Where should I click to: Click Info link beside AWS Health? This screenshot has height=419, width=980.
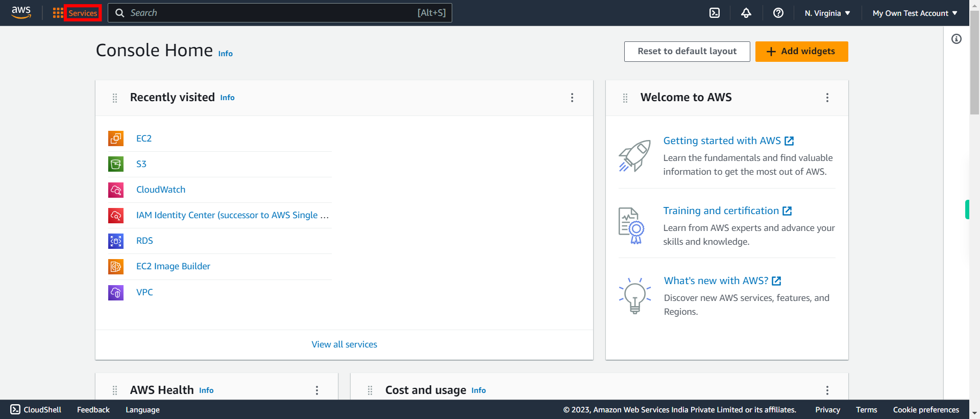coord(206,390)
